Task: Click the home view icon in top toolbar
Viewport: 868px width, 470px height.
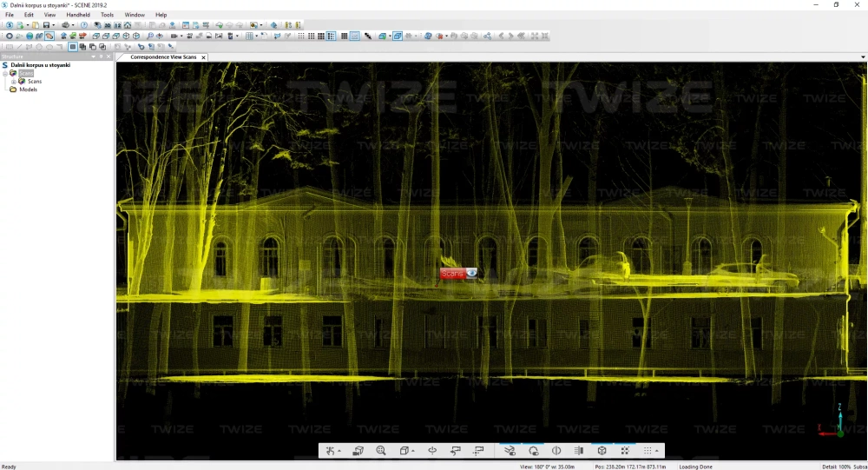Action: coord(128,25)
